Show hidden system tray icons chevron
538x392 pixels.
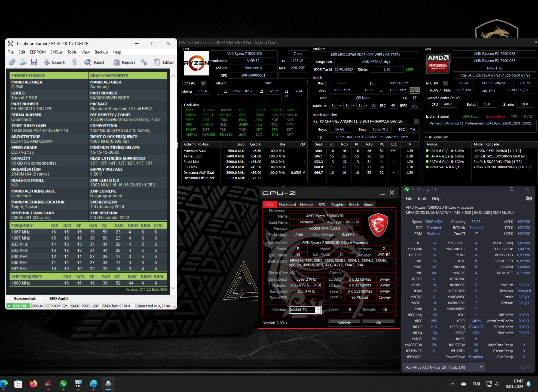453,384
